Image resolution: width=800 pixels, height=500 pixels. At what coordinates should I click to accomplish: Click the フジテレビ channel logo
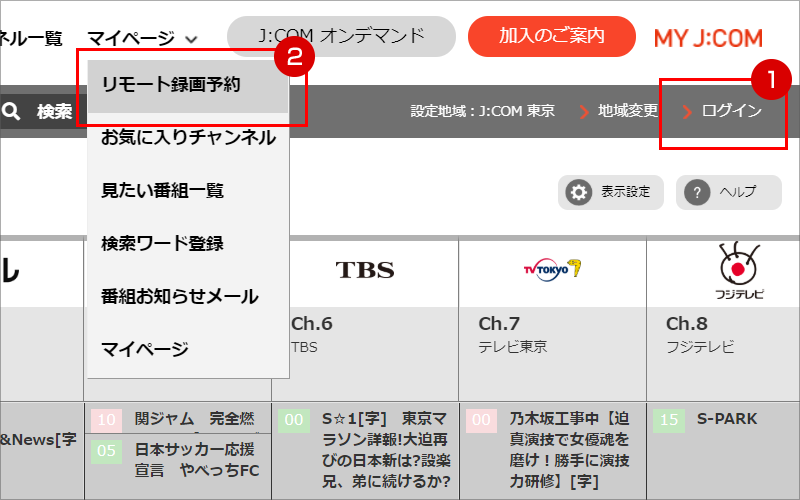pos(739,270)
